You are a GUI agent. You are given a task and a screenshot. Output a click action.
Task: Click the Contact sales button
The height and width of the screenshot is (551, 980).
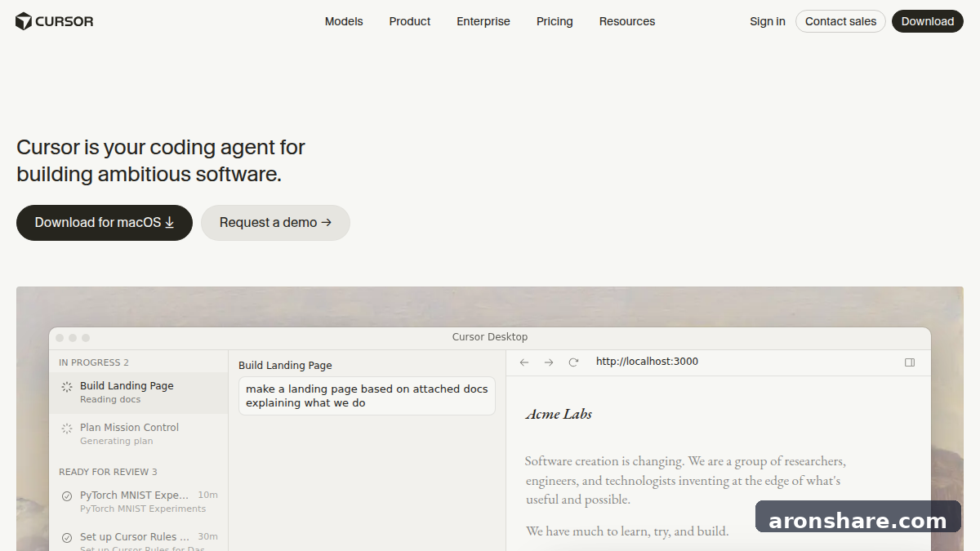click(x=840, y=21)
